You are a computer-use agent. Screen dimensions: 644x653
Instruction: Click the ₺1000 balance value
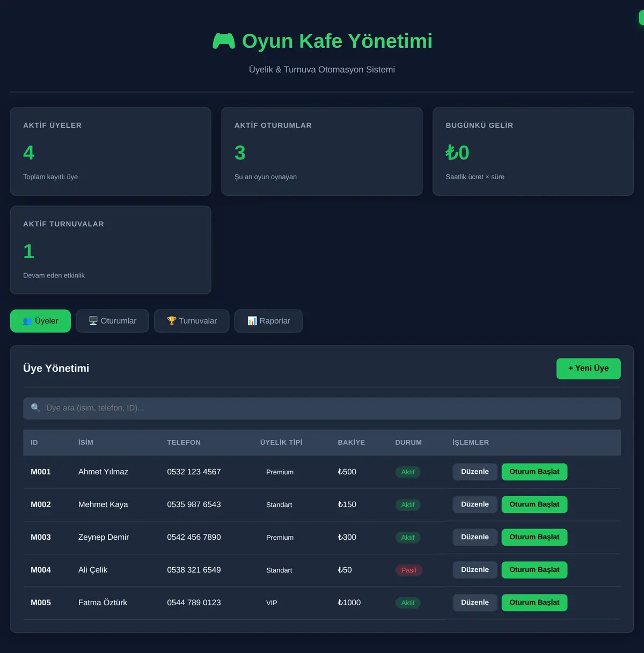[x=349, y=603]
